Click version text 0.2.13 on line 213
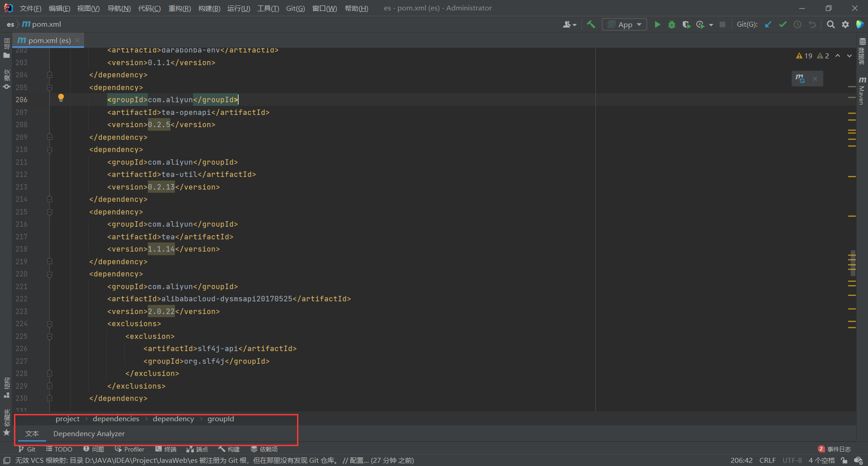 pos(161,187)
